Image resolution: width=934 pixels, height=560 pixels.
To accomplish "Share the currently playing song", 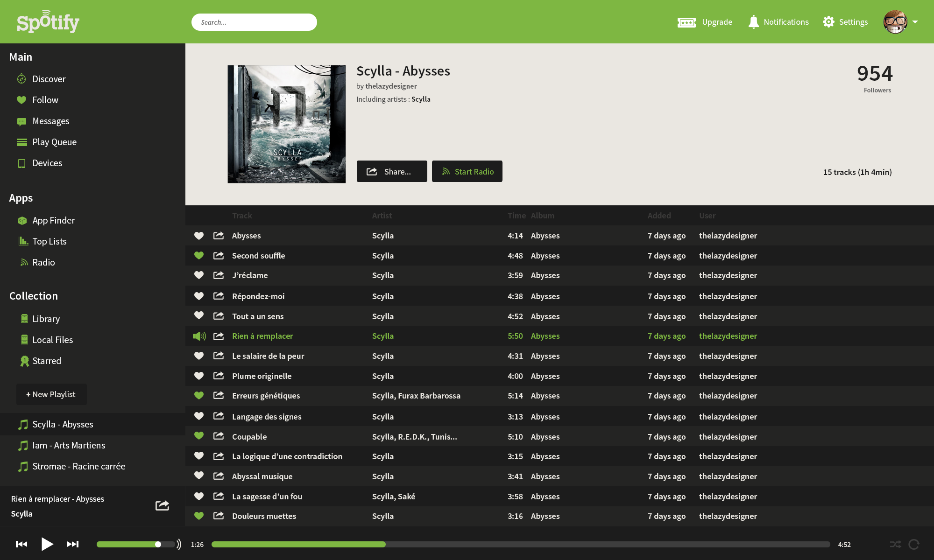I will click(162, 505).
